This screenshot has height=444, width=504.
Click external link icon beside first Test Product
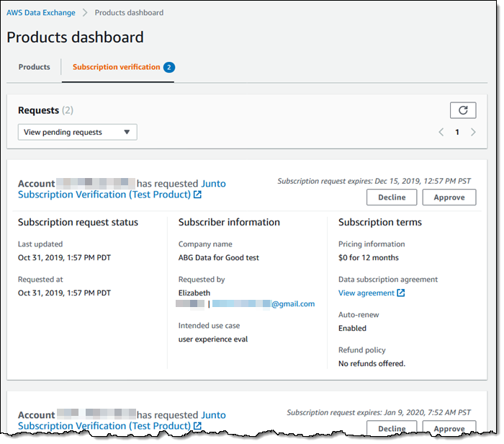tap(198, 195)
